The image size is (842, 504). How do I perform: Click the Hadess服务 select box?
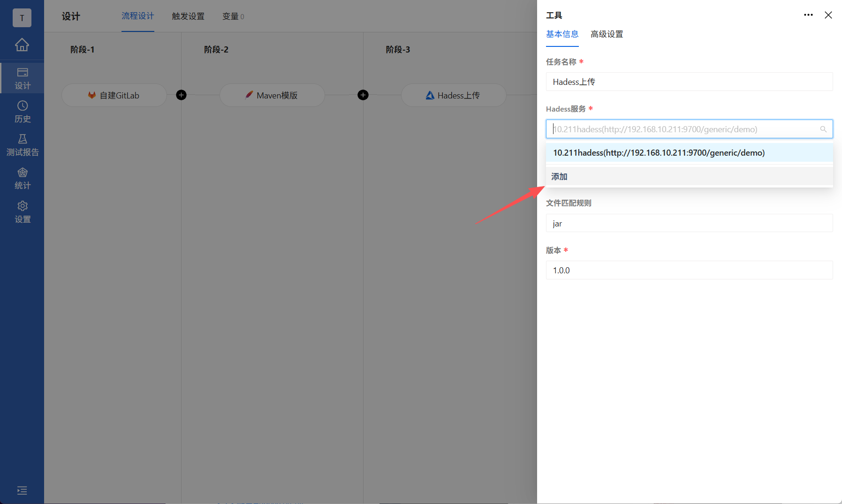pyautogui.click(x=689, y=129)
